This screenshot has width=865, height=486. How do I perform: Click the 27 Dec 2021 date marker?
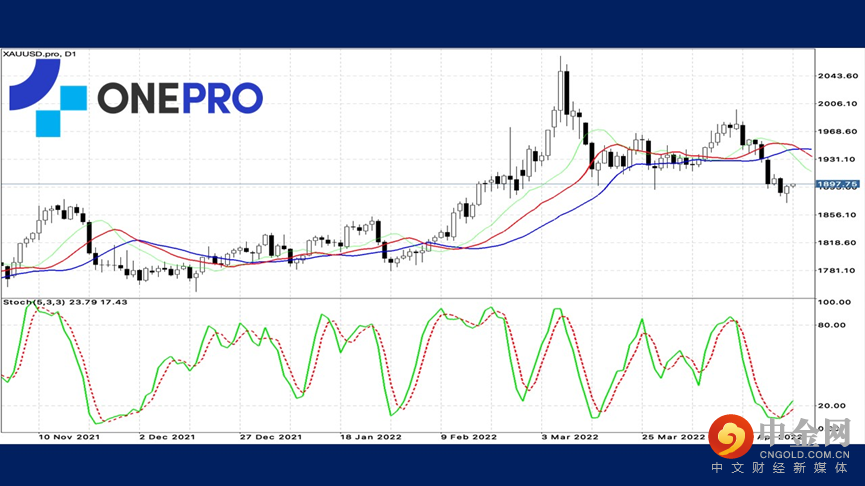271,437
